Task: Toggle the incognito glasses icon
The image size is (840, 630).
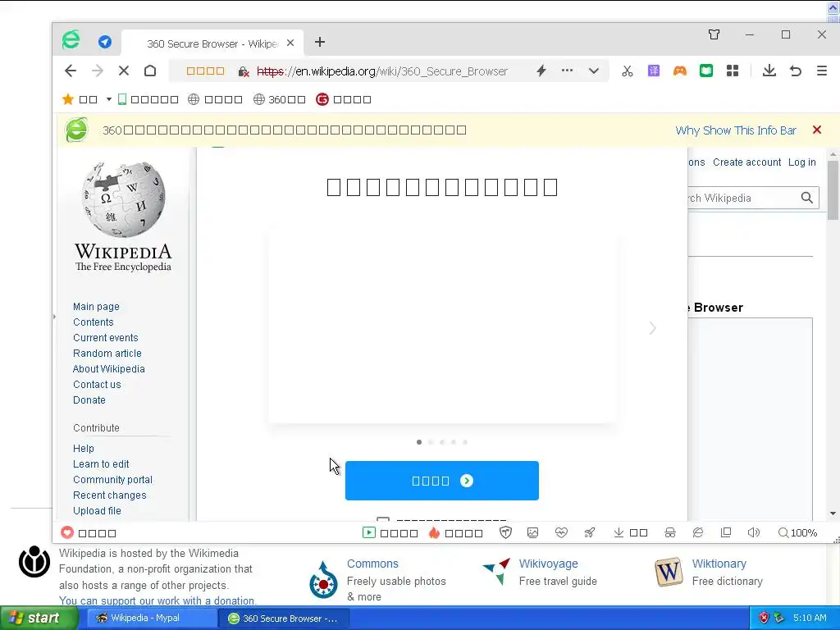Action: coord(669,532)
